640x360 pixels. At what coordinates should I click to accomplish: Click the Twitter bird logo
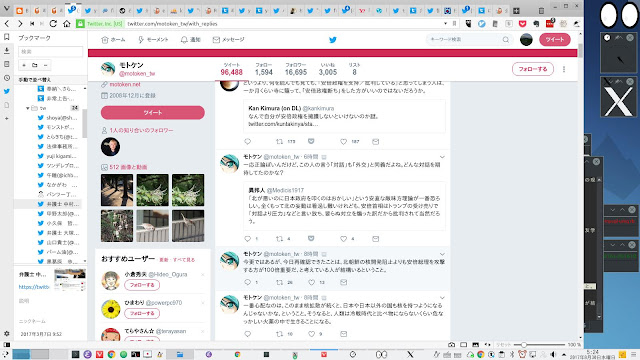click(x=333, y=40)
